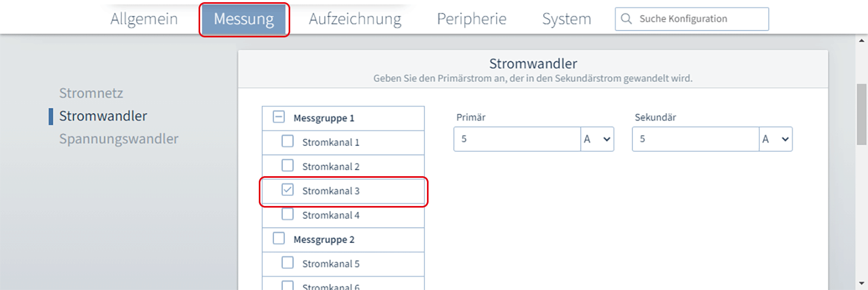The height and width of the screenshot is (290, 868).
Task: Open the Sekundär unit dropdown
Action: click(776, 139)
